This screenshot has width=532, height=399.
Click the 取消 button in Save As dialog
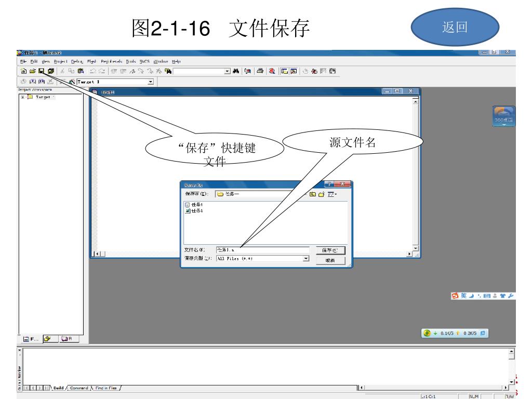click(330, 261)
